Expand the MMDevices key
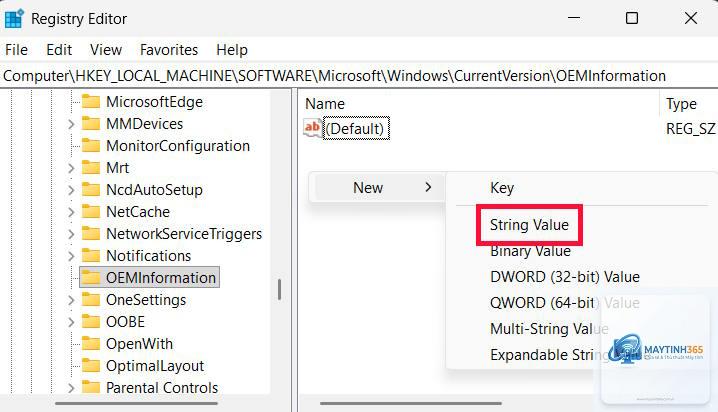 [x=71, y=124]
